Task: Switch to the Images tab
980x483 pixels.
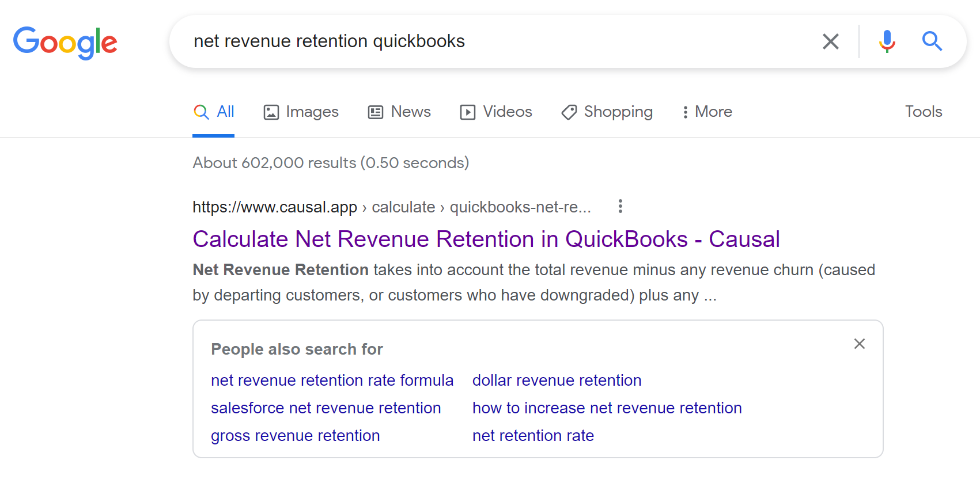Action: point(301,112)
